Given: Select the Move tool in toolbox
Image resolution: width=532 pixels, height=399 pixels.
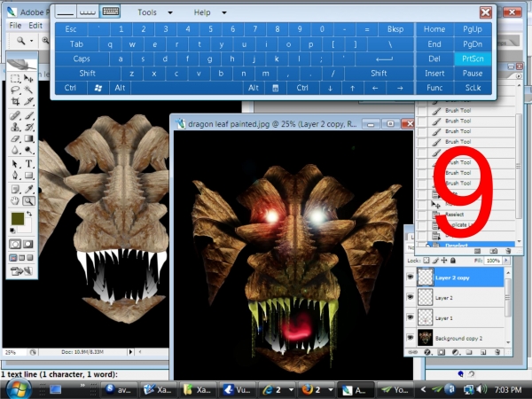Looking at the screenshot, I should pyautogui.click(x=28, y=78).
